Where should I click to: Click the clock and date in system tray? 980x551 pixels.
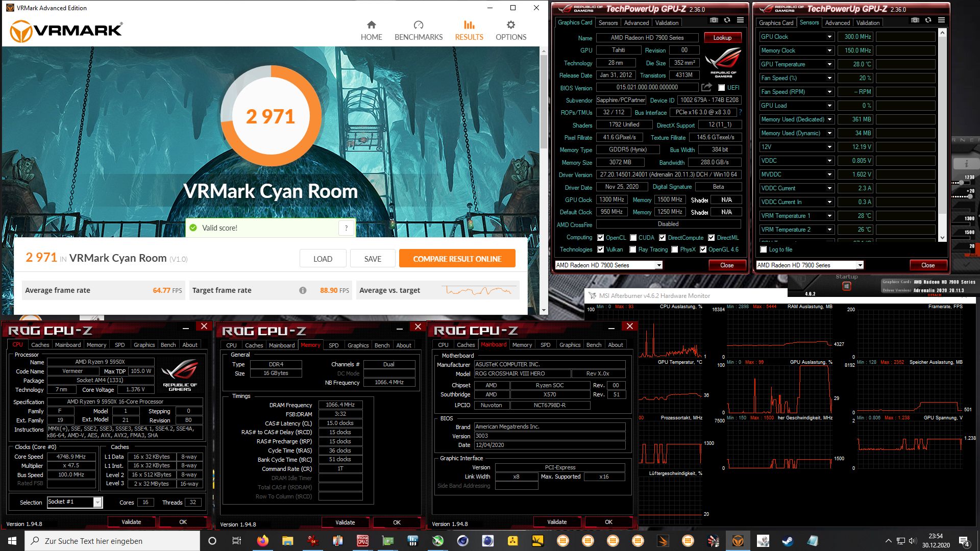936,541
